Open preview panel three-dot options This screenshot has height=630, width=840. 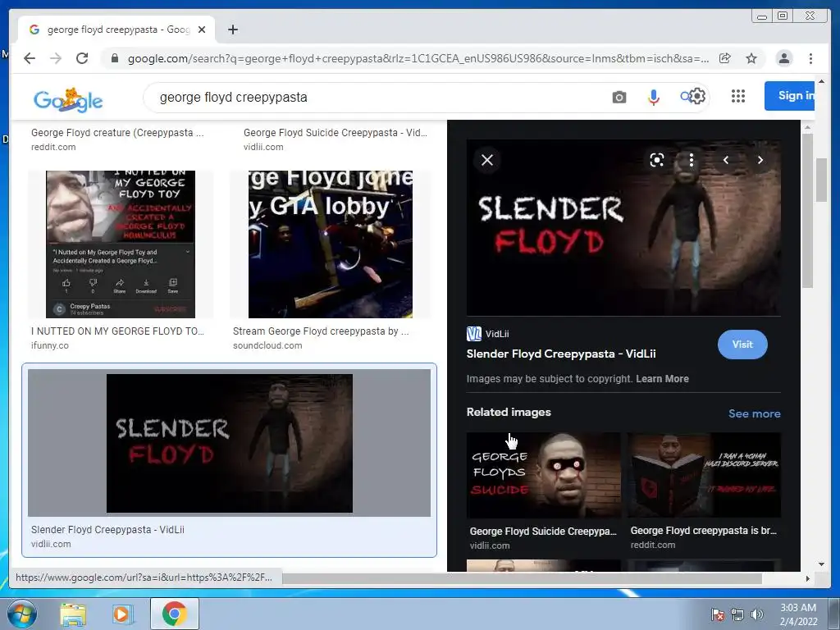pyautogui.click(x=692, y=160)
